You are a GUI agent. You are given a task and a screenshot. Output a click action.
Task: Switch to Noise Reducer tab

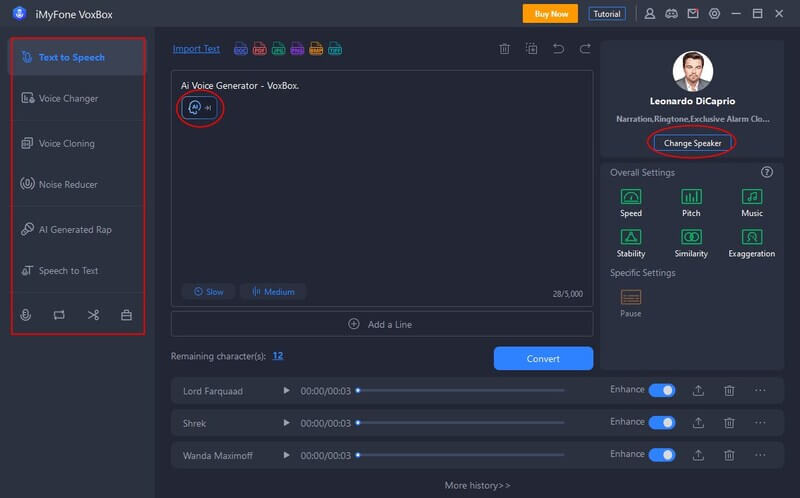point(78,184)
